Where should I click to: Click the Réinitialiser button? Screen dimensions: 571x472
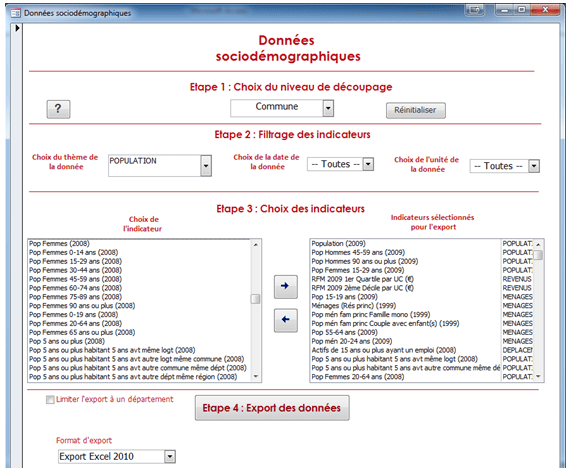point(416,110)
